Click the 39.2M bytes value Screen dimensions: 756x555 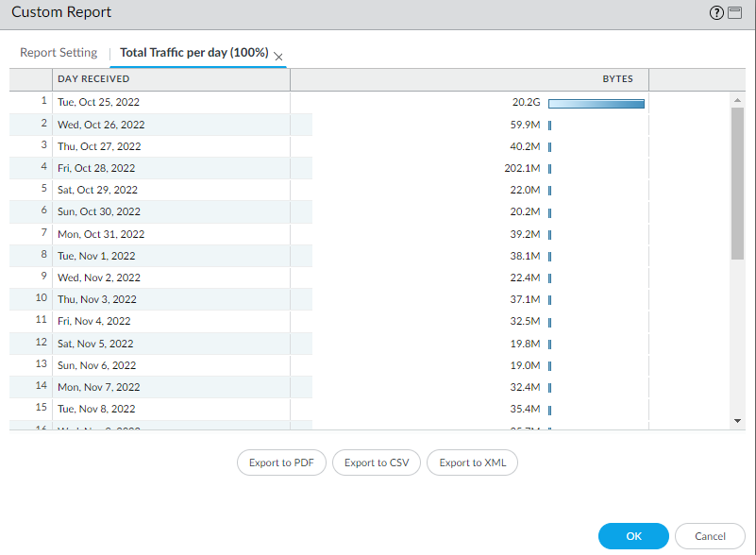525,234
